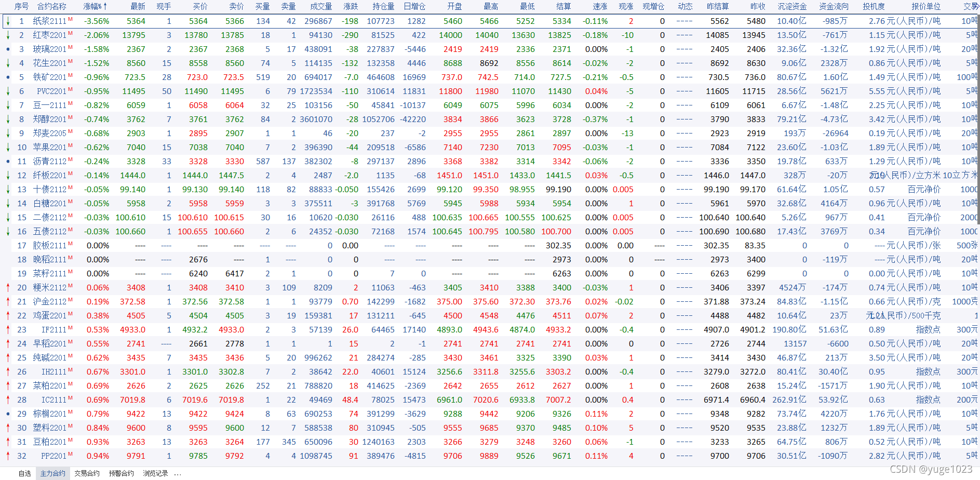
Task: Click the 序号 column header
Action: (x=21, y=6)
